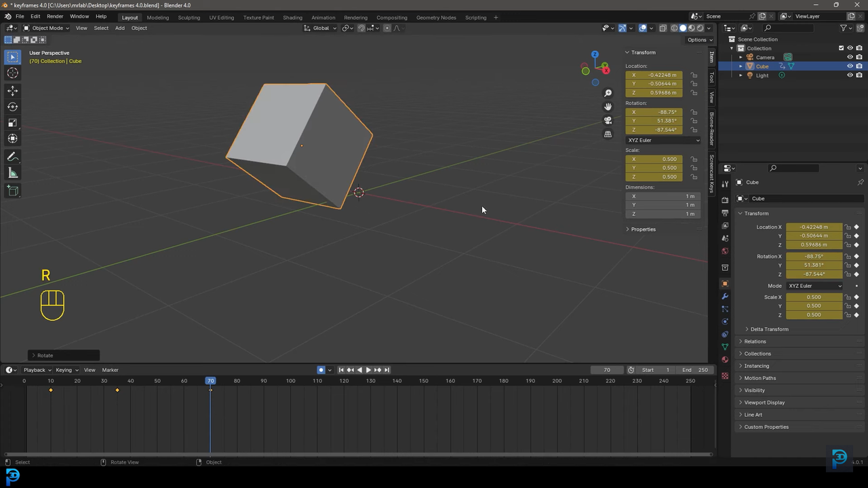Activate the Rotate tool

pos(12,107)
